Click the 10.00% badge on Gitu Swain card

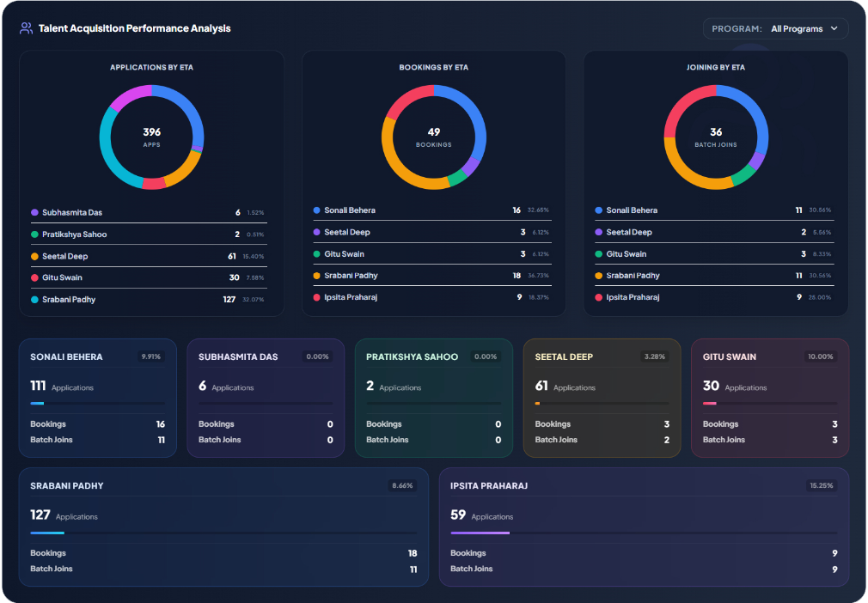[820, 356]
